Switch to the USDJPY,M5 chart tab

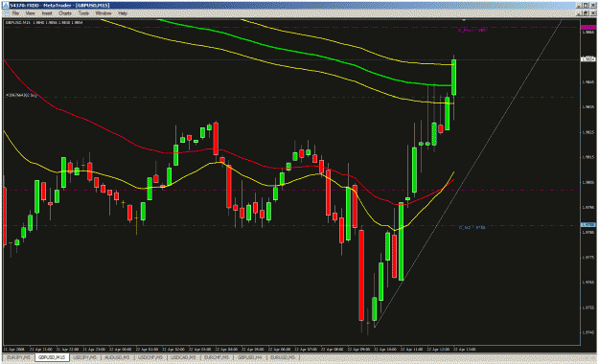pyautogui.click(x=84, y=357)
